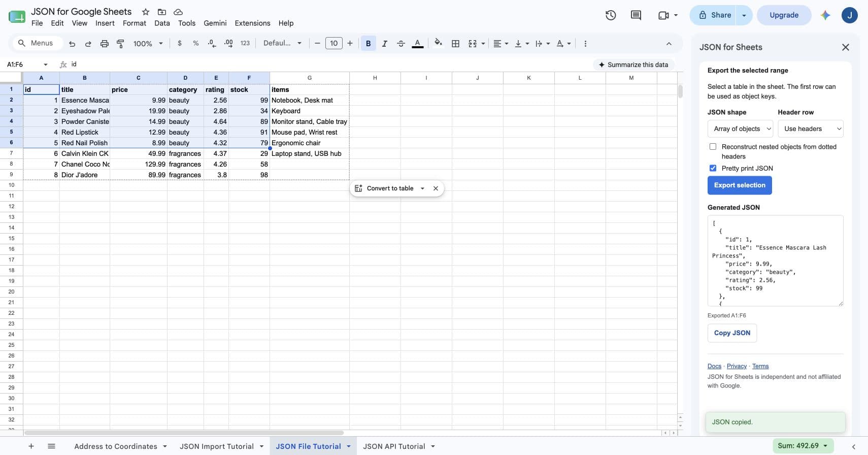Go to the Sheets home icon

pos(17,17)
